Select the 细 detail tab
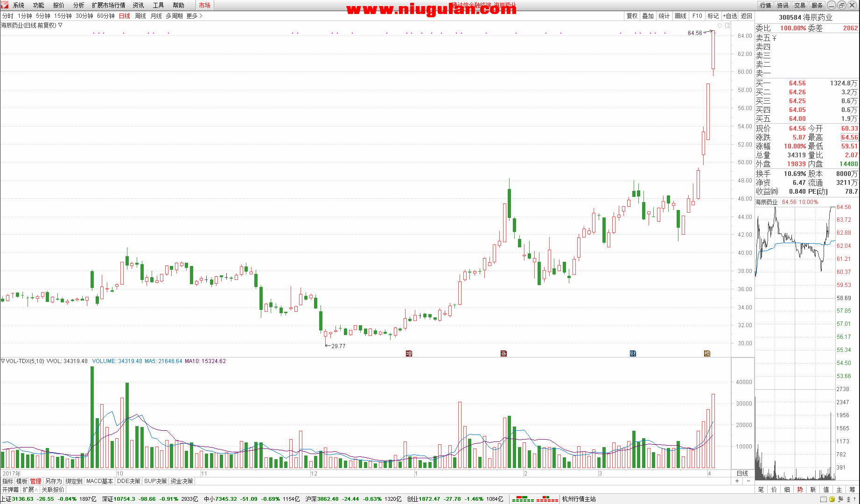The width and height of the screenshot is (860, 504). click(x=787, y=490)
